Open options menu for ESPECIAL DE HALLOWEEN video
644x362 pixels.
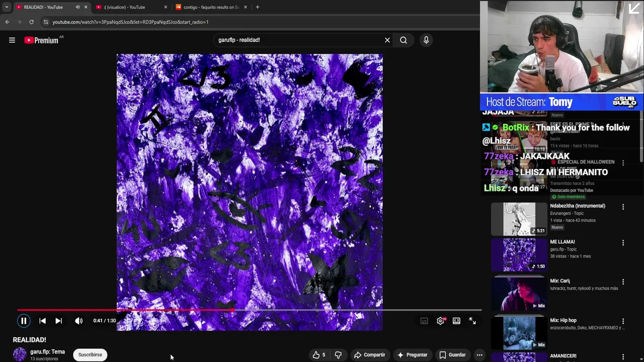(623, 163)
